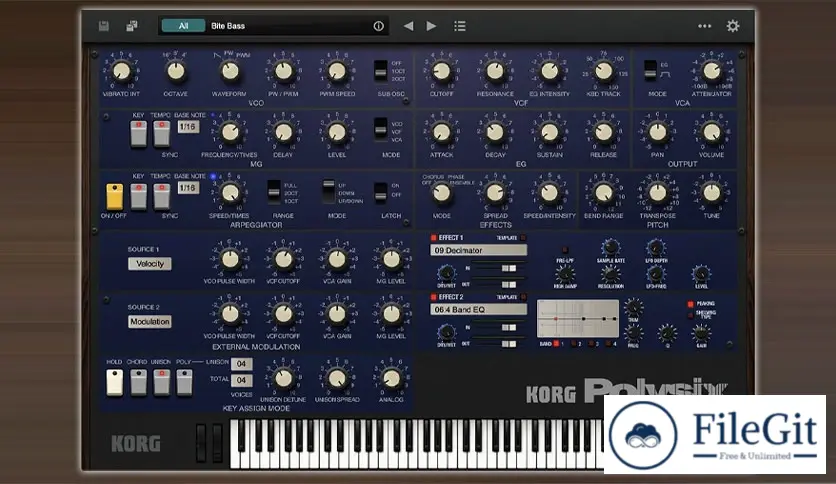Toggle the Effect 2 power LED
This screenshot has width=836, height=484.
pyautogui.click(x=433, y=297)
